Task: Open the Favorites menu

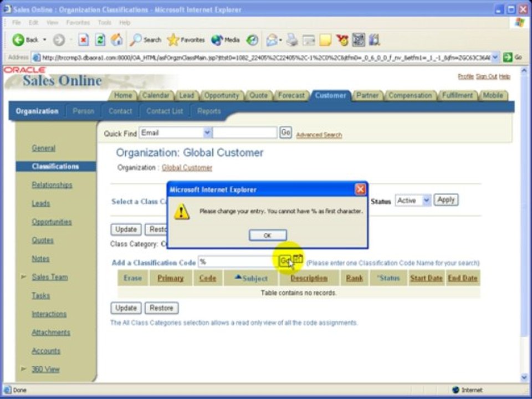Action: click(x=78, y=23)
